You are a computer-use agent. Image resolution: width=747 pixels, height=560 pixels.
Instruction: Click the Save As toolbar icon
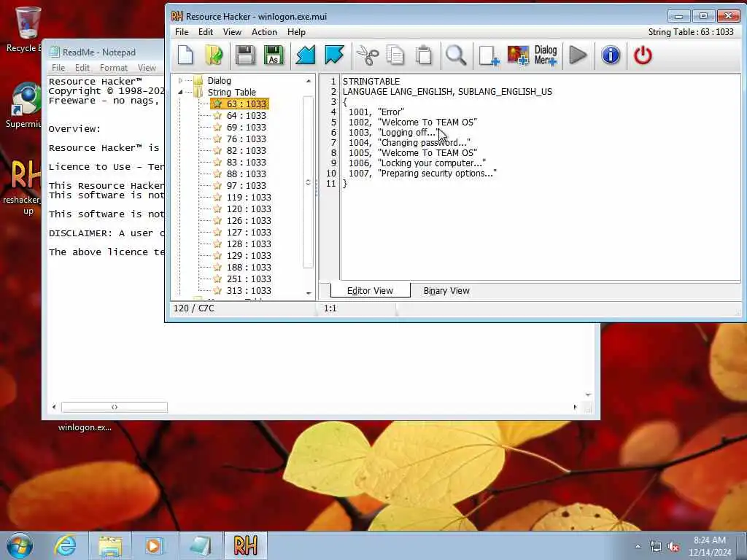[274, 55]
